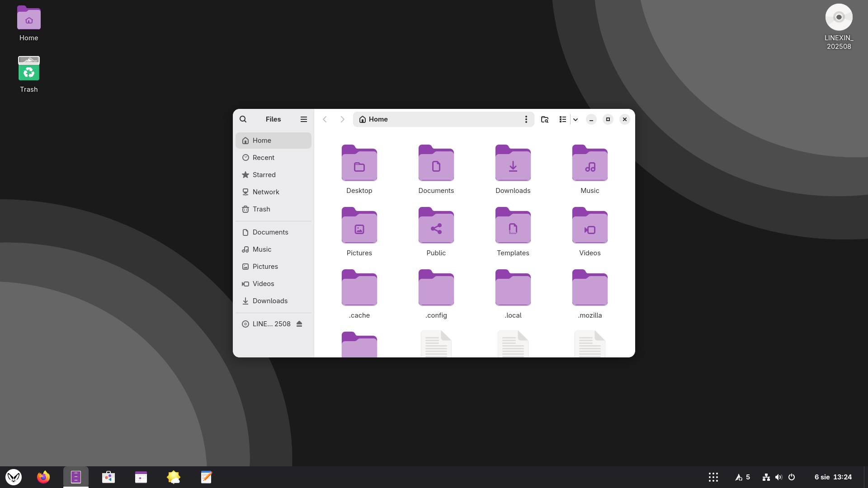
Task: Open the Files hamburger main menu
Action: 304,119
